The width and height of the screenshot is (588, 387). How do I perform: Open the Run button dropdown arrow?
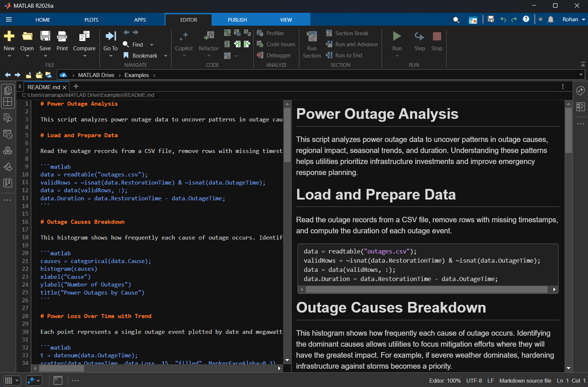pos(397,55)
